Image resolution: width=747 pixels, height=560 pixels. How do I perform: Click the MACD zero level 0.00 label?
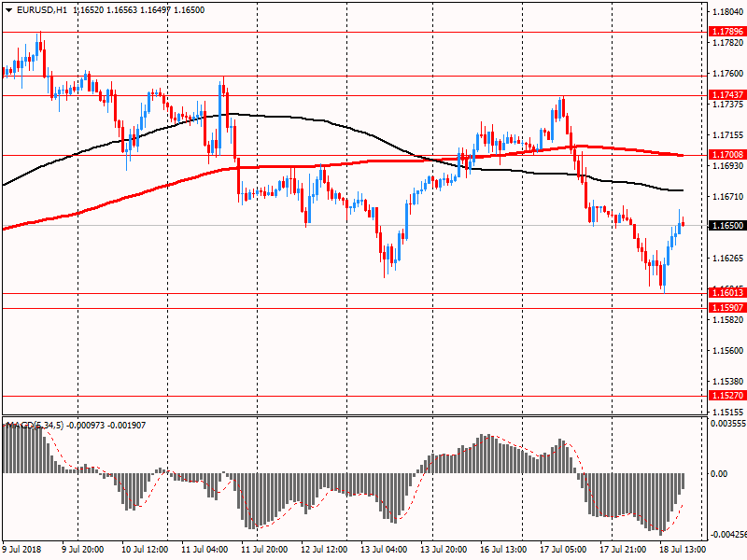coord(719,473)
